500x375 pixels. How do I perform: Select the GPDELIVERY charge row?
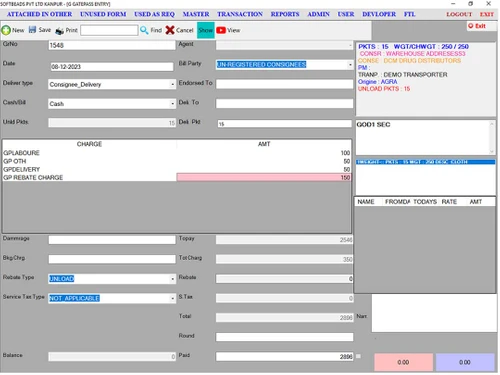(x=177, y=169)
